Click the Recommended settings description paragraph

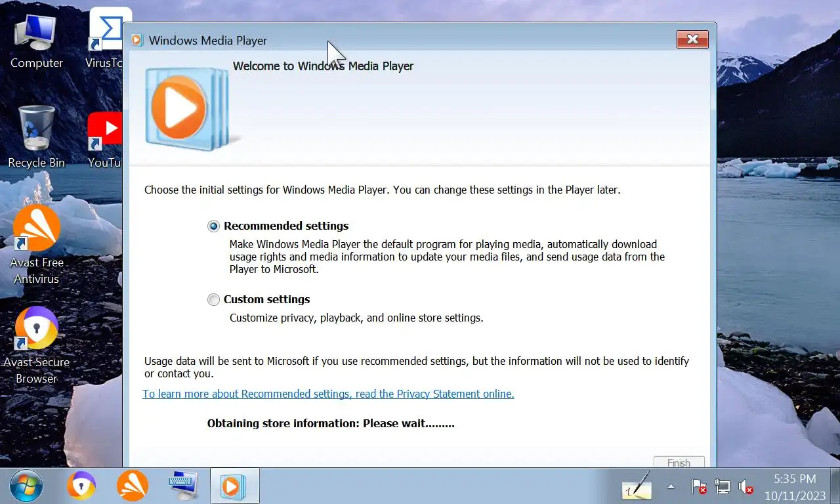[447, 257]
